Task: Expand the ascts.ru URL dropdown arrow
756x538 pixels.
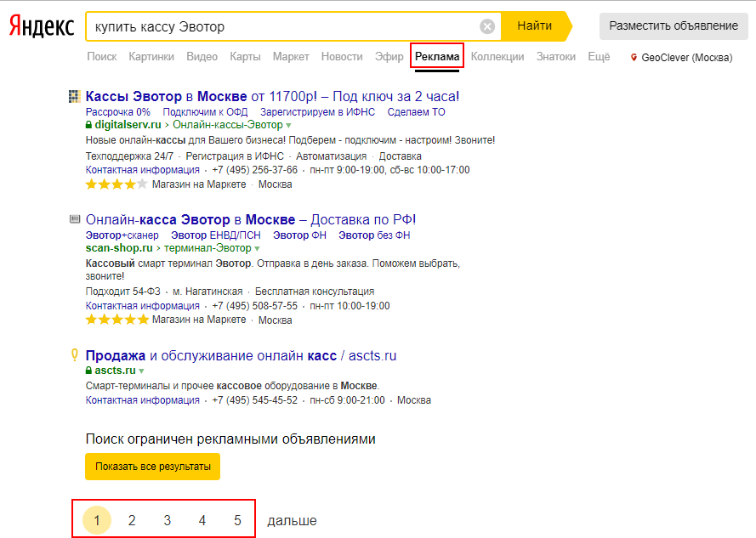Action: point(142,371)
